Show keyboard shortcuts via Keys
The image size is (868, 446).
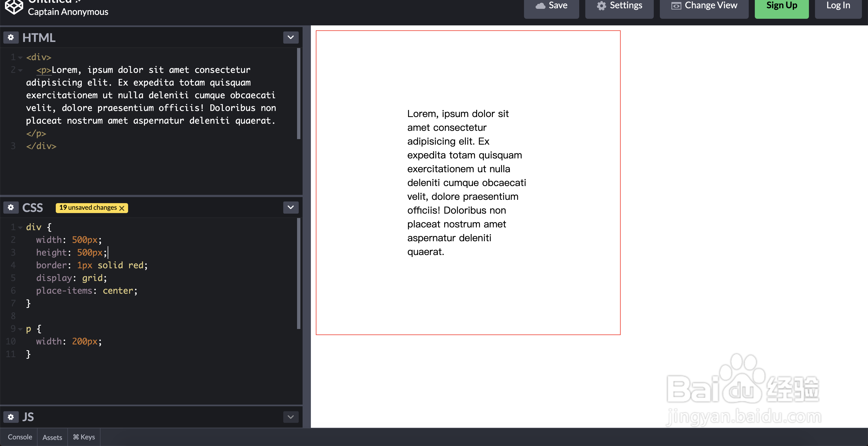coord(84,437)
